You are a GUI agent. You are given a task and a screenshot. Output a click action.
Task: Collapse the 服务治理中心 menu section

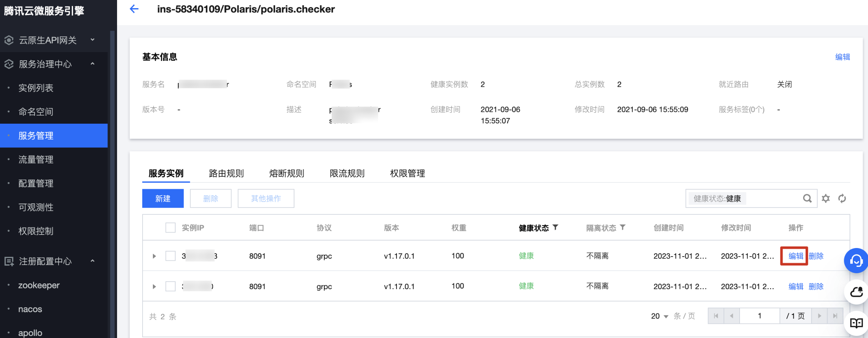[93, 64]
